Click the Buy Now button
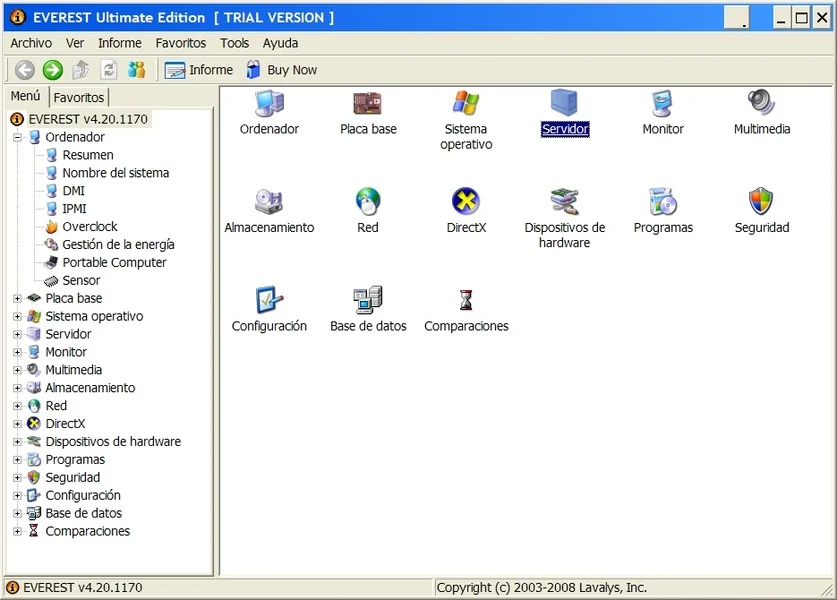This screenshot has height=600, width=837. click(281, 70)
